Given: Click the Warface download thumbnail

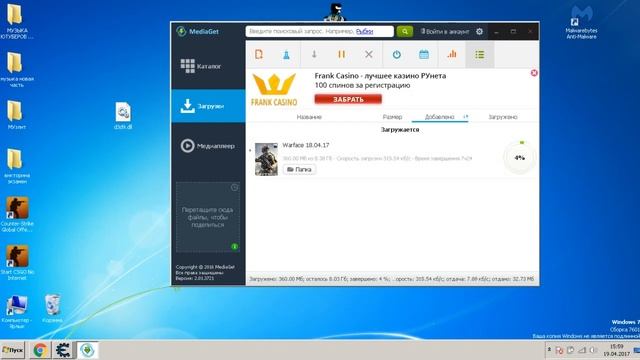Looking at the screenshot, I should tap(266, 159).
